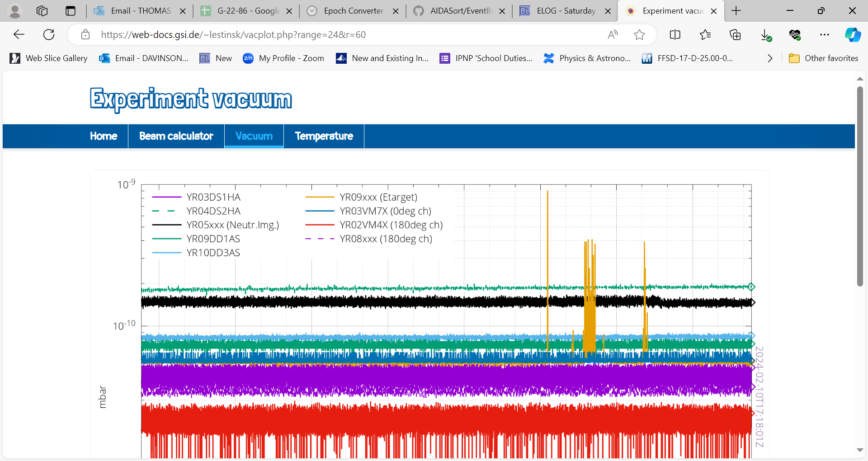Open My Profile - Zoom bookmark
Screen dimensions: 868x461
tap(284, 58)
